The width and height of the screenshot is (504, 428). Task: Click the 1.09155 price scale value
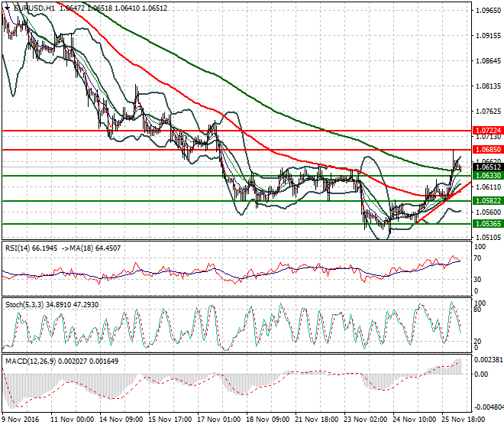488,36
